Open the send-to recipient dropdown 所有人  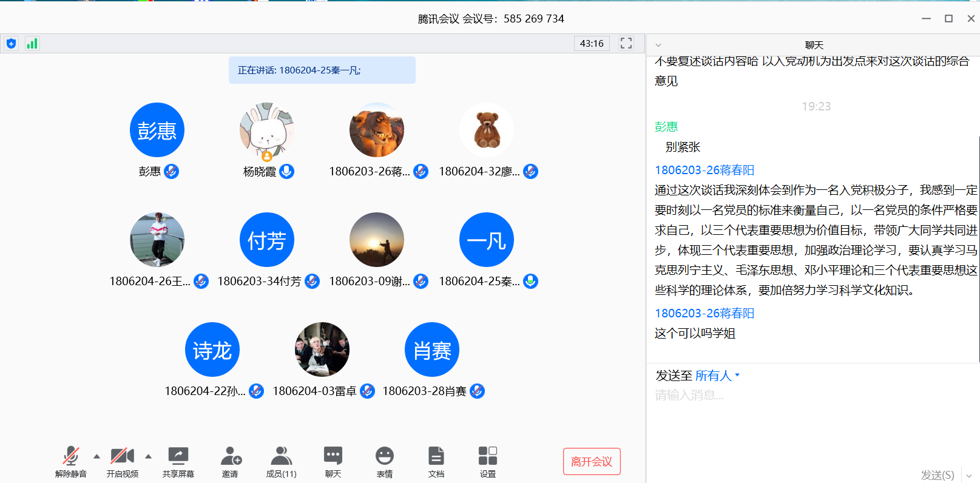pos(717,376)
